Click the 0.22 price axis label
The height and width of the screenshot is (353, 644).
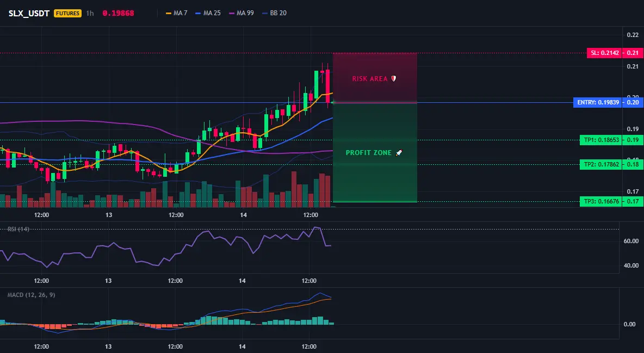[x=633, y=35]
